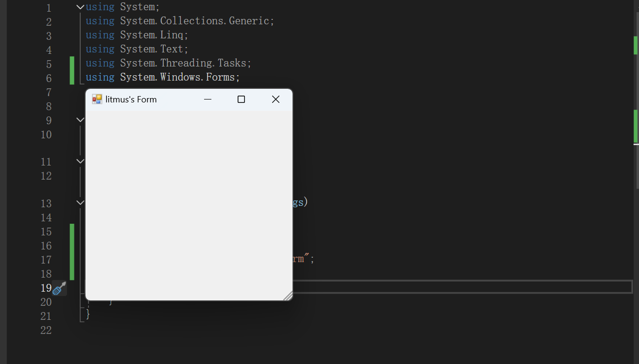
Task: Click 'using System.Collections.Generic;' line
Action: click(180, 21)
